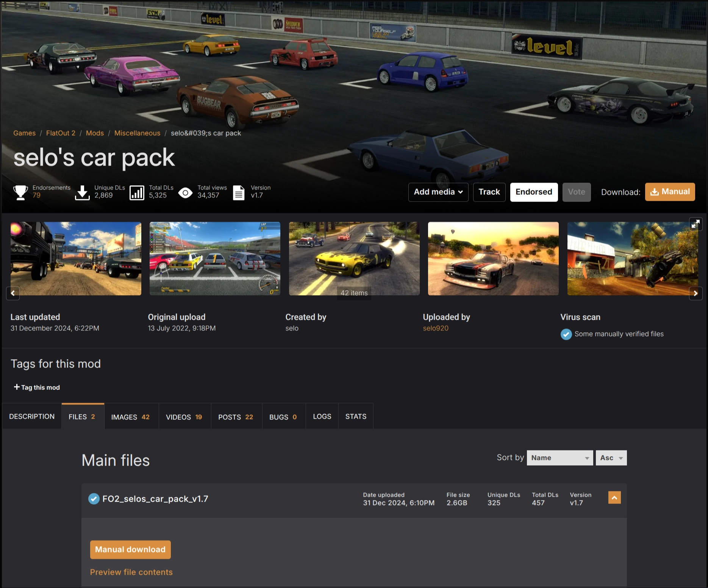
Task: Open the yellow flame car thumbnail
Action: [354, 258]
